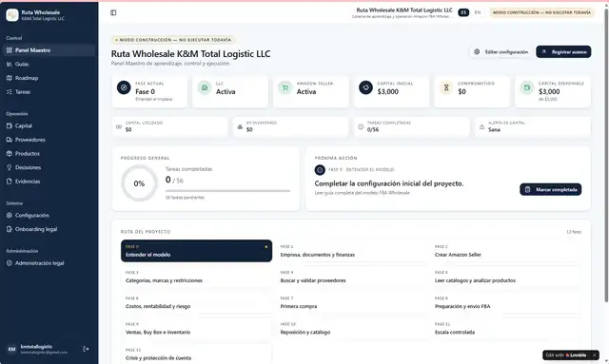Toggle the sidebar panel icon
The image size is (609, 364).
click(113, 12)
